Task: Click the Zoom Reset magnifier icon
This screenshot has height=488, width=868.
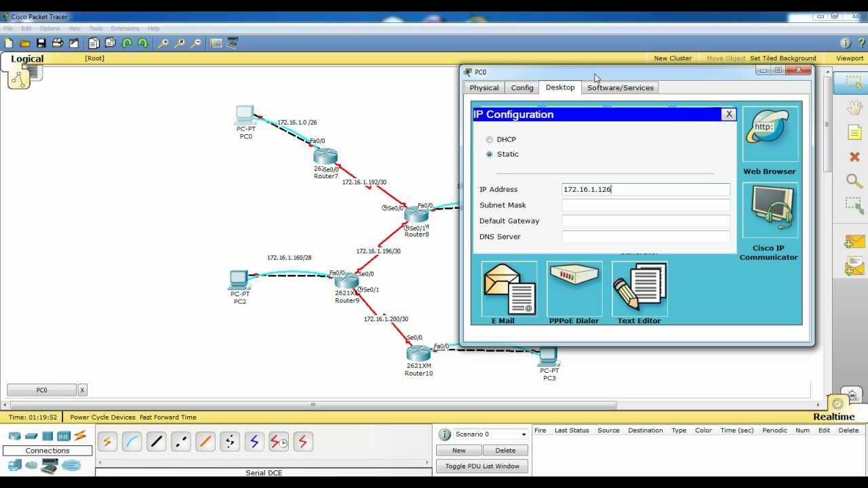Action: pyautogui.click(x=179, y=43)
